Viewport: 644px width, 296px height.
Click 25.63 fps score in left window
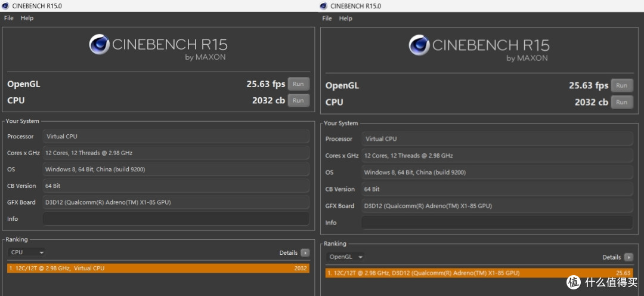click(266, 84)
